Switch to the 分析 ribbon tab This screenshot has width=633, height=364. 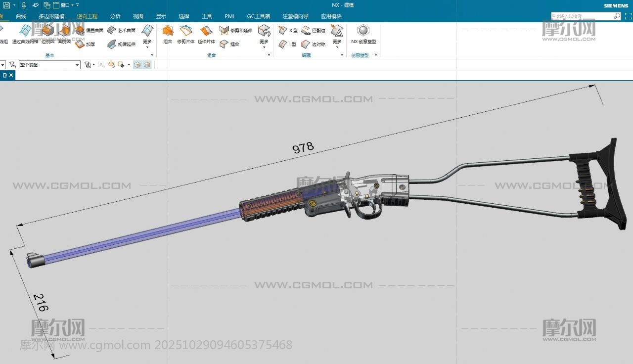(115, 16)
